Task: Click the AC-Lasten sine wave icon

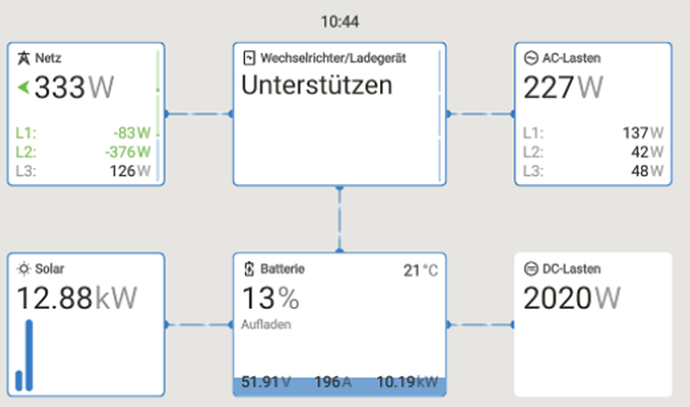Action: [x=531, y=58]
